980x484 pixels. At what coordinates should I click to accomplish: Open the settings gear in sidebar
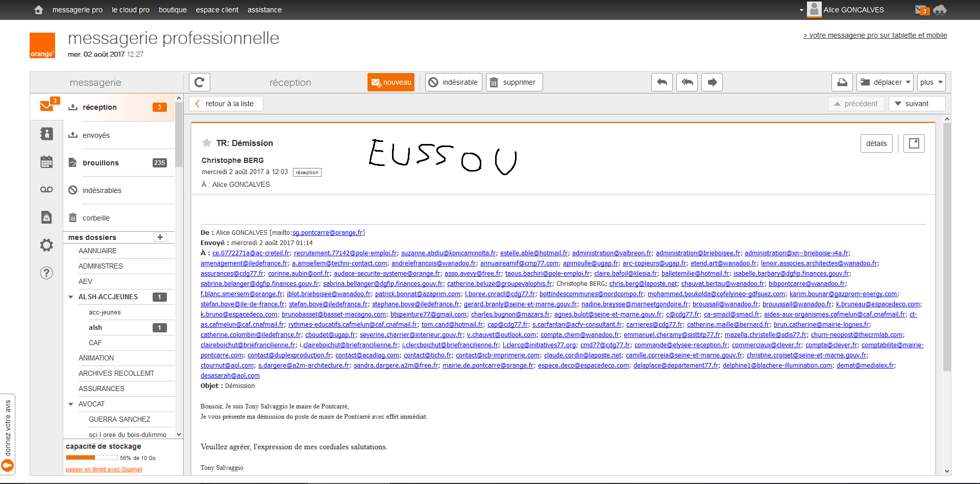[x=46, y=245]
